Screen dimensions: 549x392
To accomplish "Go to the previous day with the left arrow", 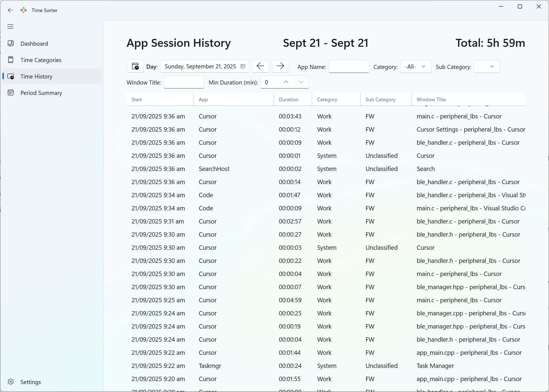I will [x=260, y=66].
